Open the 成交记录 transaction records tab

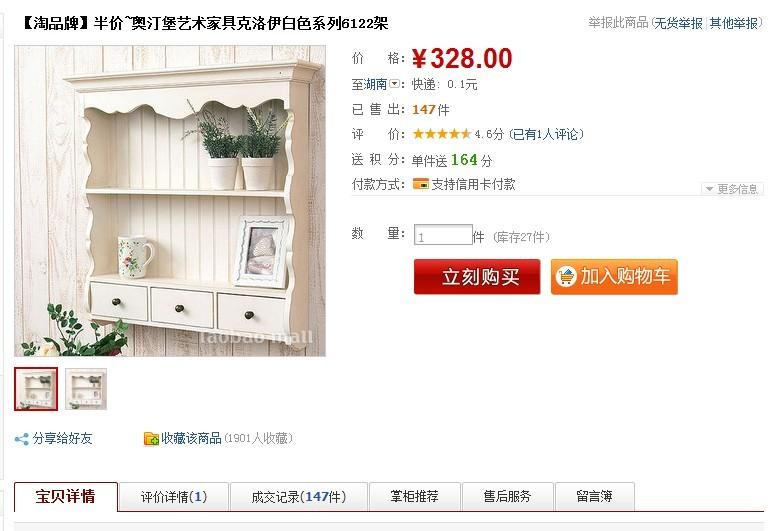pos(298,496)
